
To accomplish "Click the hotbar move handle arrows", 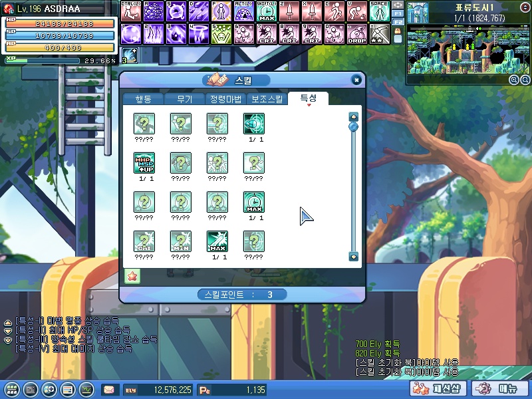I will click(x=398, y=5).
